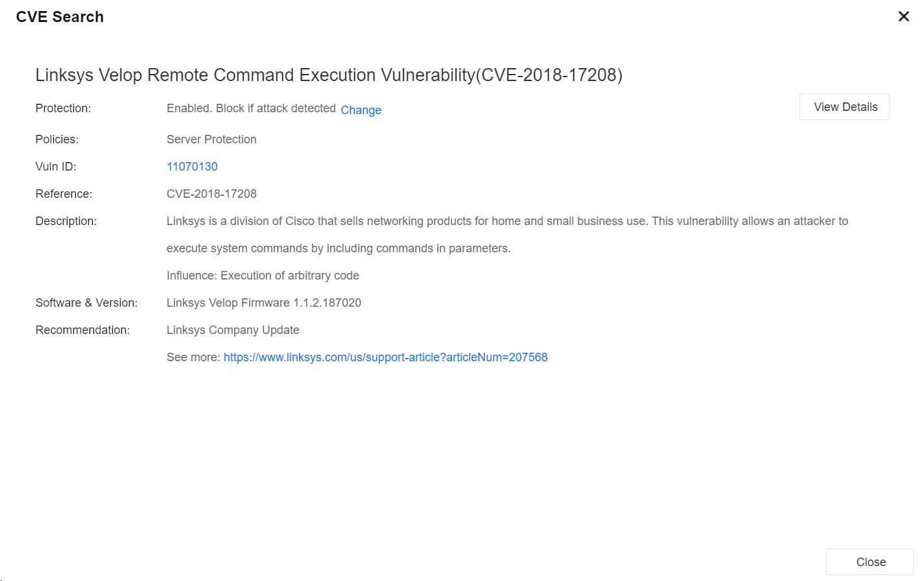Click the Influence: Execution of arbitrary code line
Viewport: 924px width, 581px height.
tap(263, 276)
